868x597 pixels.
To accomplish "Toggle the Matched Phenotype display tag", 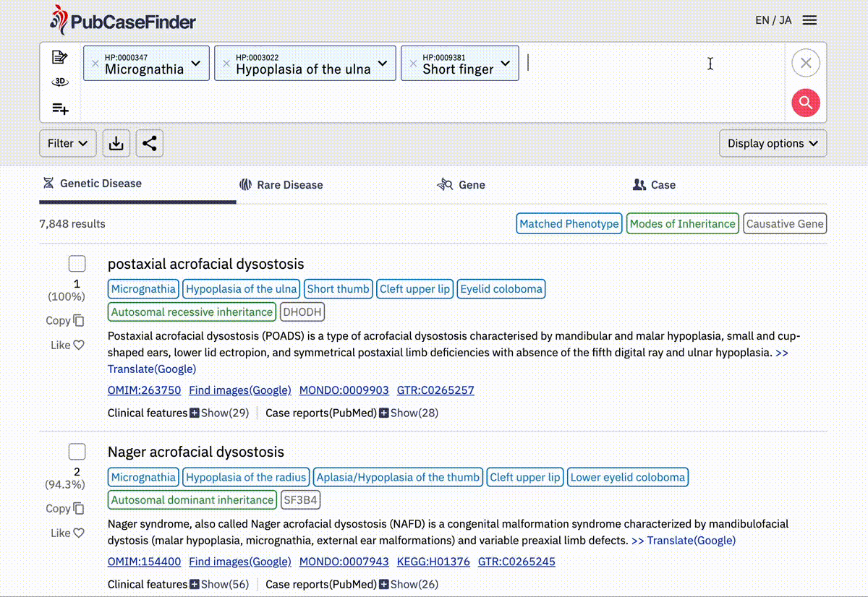I will (569, 224).
